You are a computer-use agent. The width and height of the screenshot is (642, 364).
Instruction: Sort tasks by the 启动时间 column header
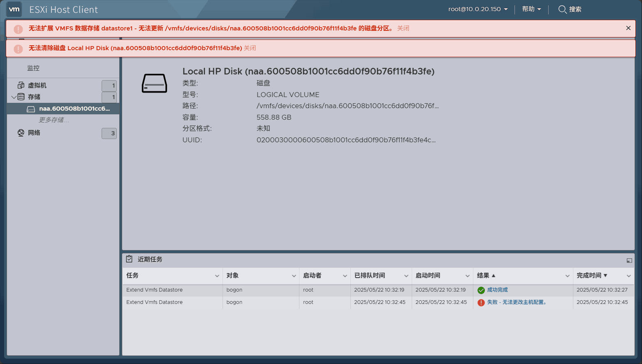[x=428, y=276]
